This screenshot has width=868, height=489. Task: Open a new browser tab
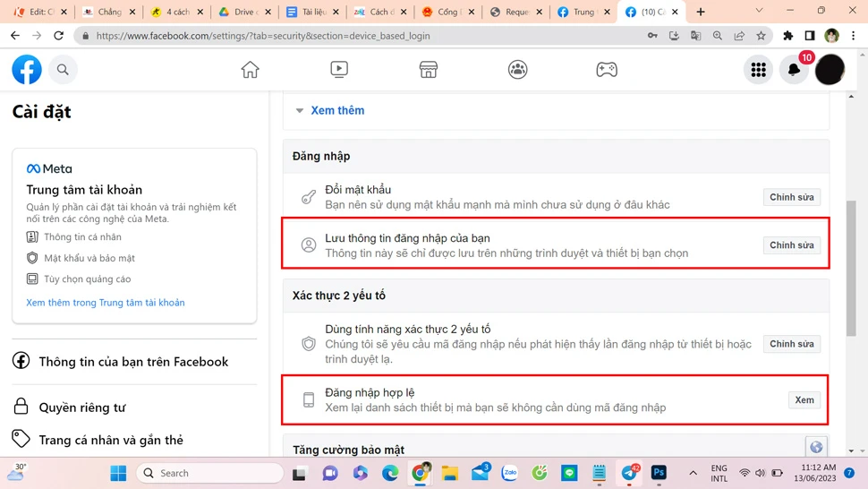pyautogui.click(x=701, y=12)
